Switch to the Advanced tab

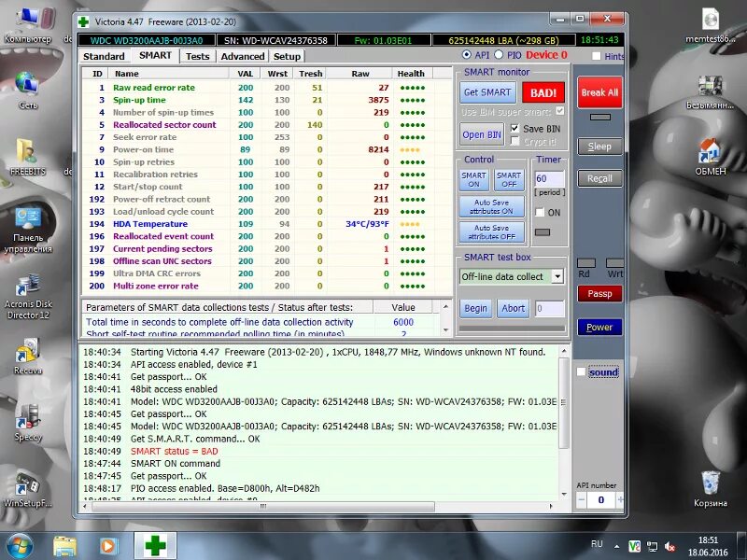[243, 56]
